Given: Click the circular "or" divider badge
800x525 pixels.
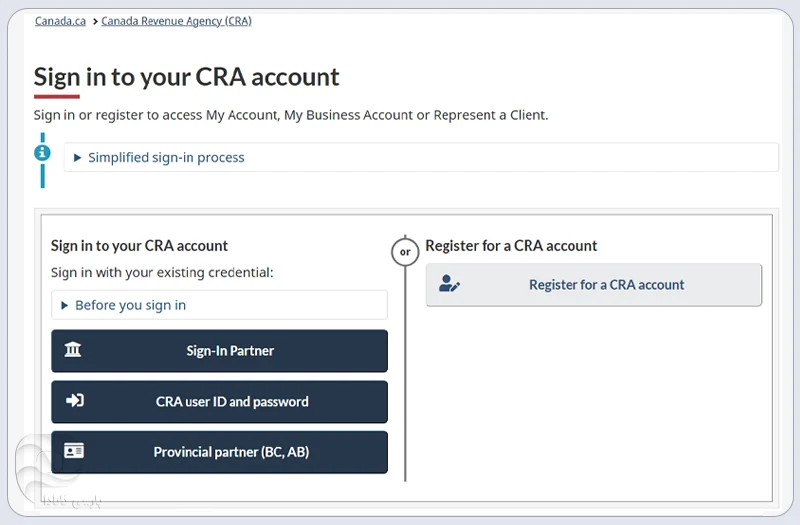Looking at the screenshot, I should [404, 252].
